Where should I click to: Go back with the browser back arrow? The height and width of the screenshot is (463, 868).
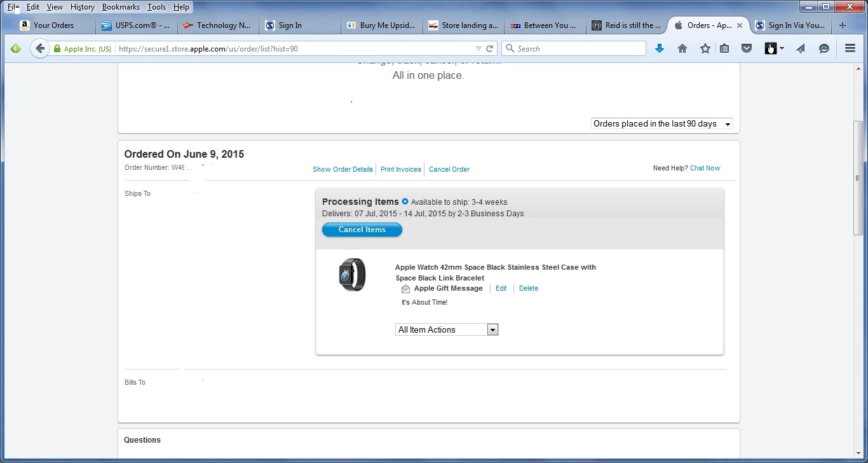tap(40, 48)
